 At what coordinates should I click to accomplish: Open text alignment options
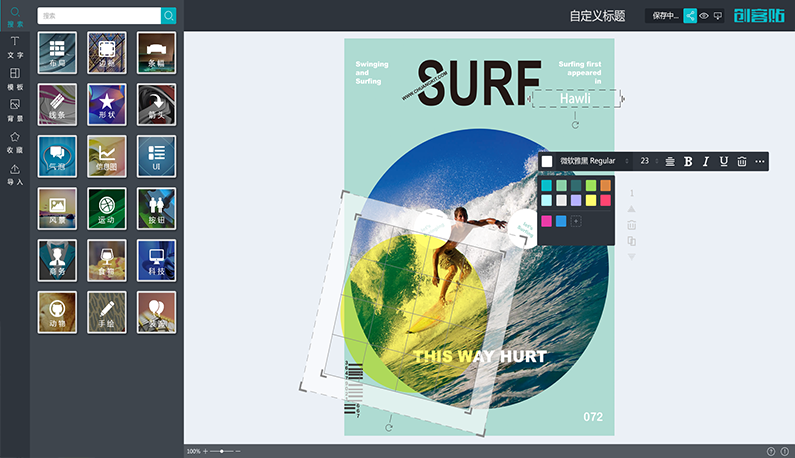coord(670,161)
